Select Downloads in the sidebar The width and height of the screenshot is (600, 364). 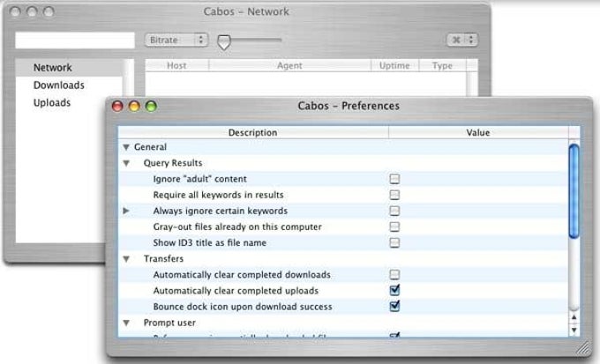coord(58,85)
